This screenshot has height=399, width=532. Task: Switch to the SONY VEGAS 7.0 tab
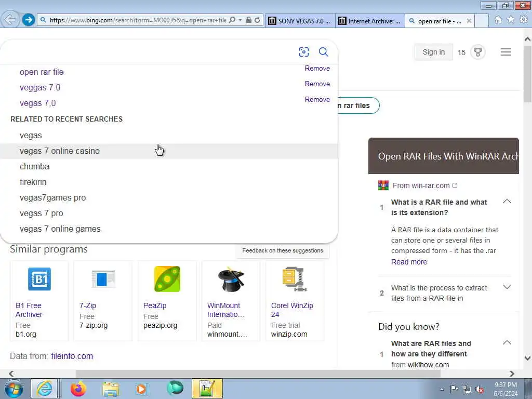(300, 21)
